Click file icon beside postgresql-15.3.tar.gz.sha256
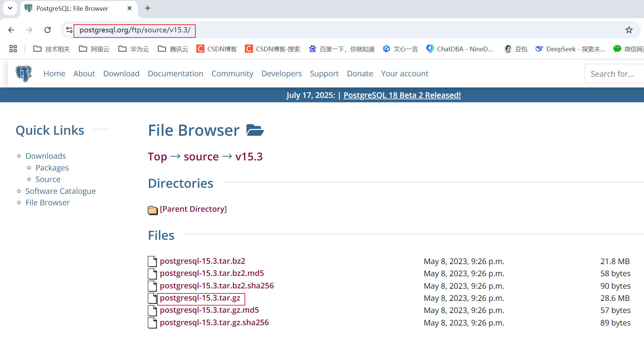 [x=152, y=323]
